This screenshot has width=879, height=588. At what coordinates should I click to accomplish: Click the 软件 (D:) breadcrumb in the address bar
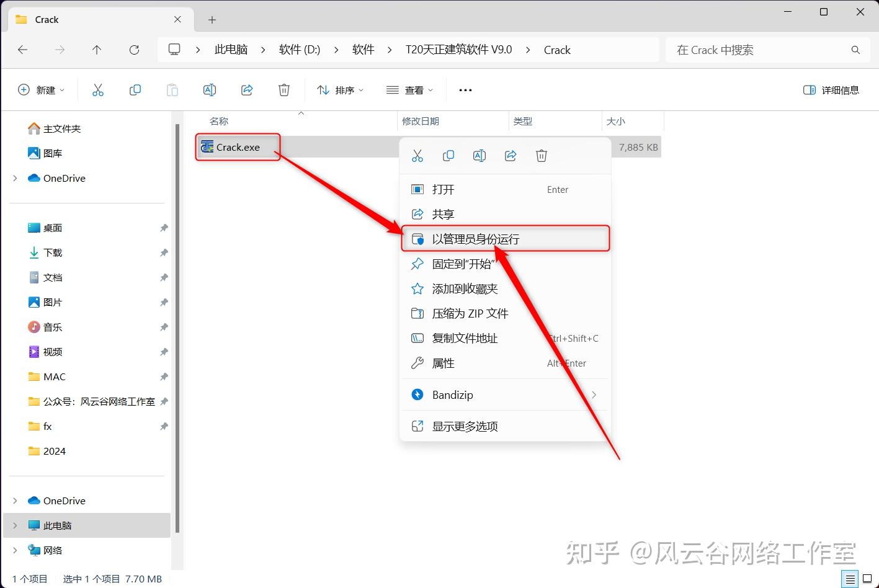pyautogui.click(x=300, y=50)
